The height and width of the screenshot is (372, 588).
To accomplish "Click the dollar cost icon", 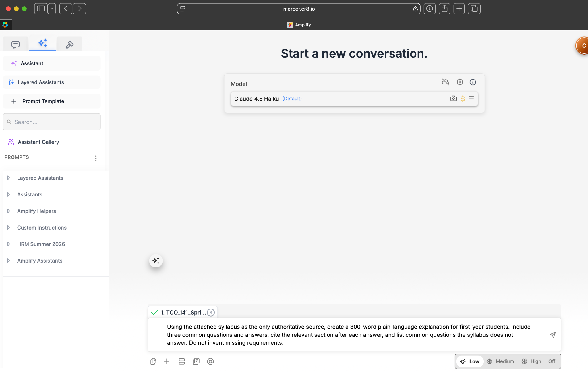I will point(463,99).
